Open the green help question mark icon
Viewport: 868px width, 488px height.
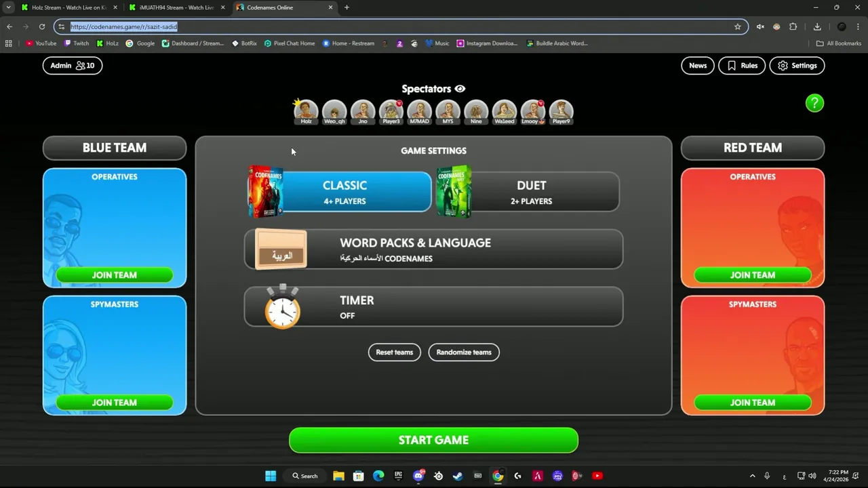pos(814,103)
